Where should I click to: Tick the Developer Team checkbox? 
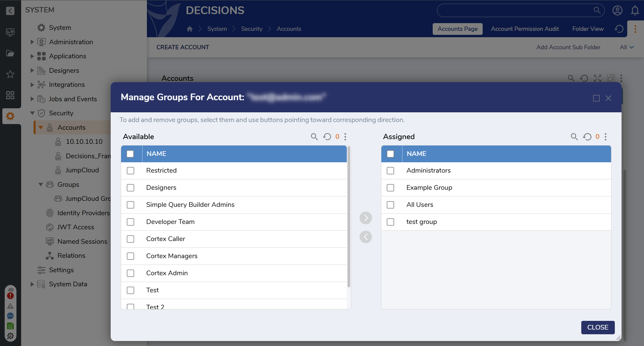click(130, 222)
